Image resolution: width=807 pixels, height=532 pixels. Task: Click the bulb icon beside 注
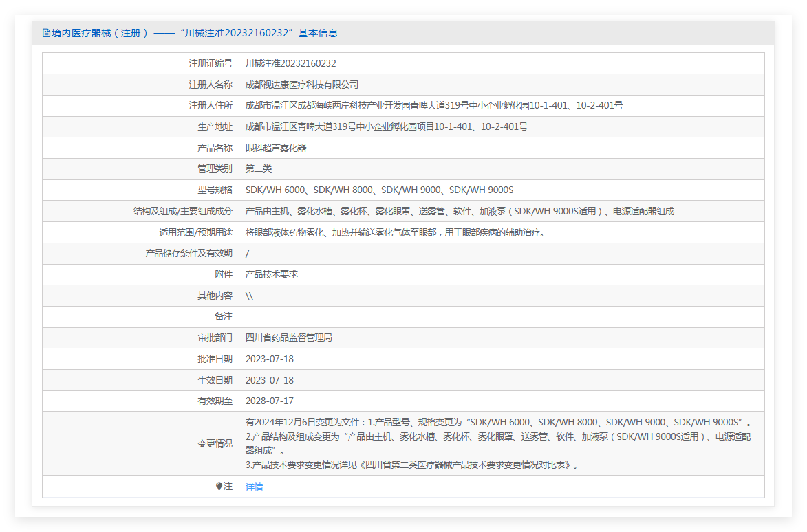click(219, 486)
